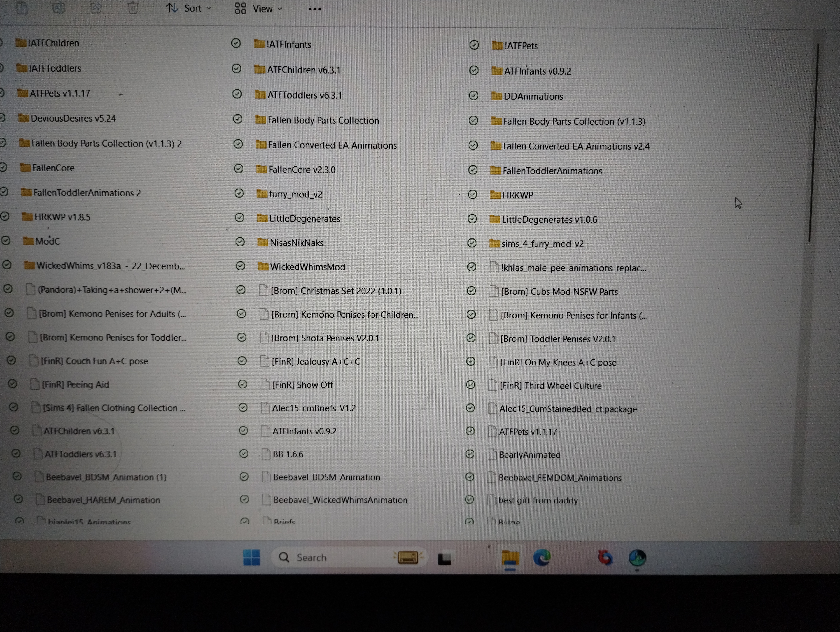Viewport: 840px width, 632px height.
Task: Select the furry_mod_v2 folder icon
Action: pos(262,194)
